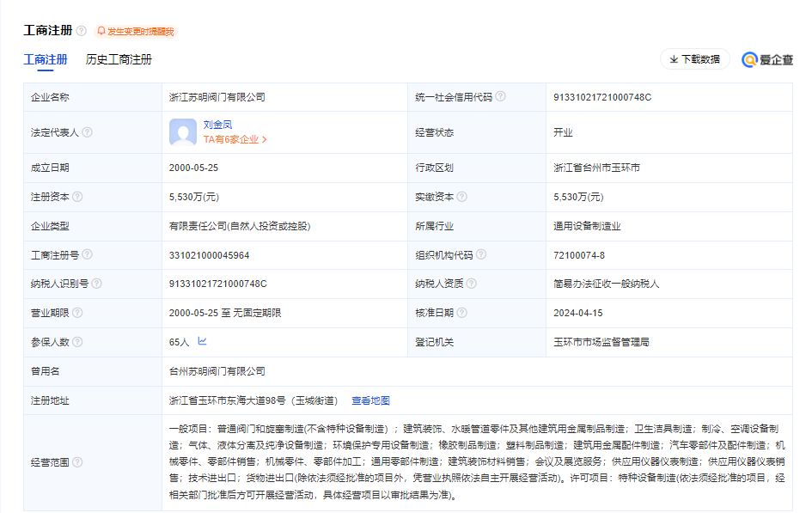
Task: Click help icon beside 组织机构代码
Action: [481, 254]
